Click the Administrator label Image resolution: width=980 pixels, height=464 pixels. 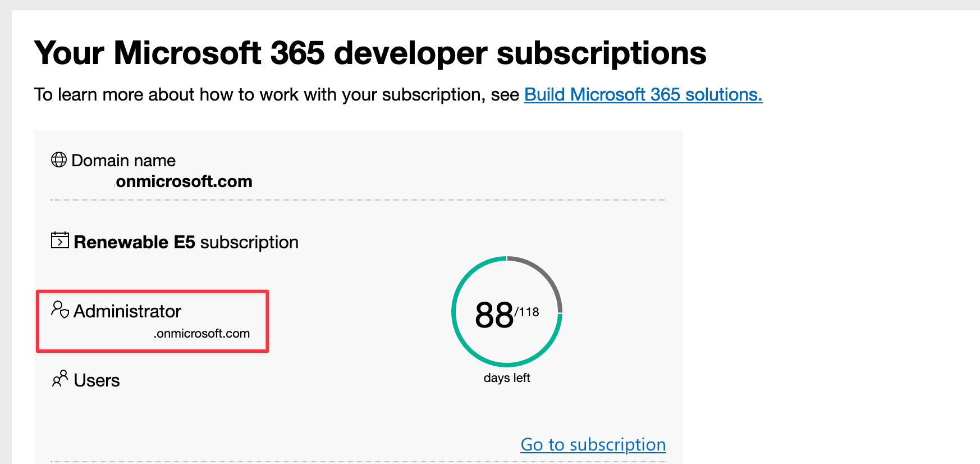point(127,311)
